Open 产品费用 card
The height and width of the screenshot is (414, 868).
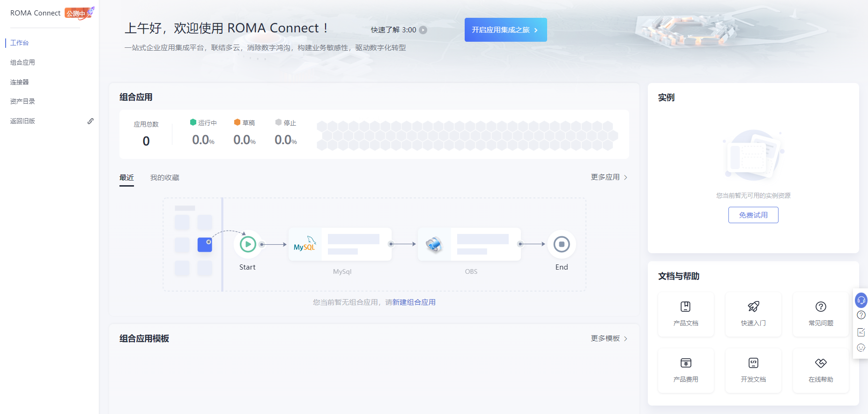click(686, 370)
